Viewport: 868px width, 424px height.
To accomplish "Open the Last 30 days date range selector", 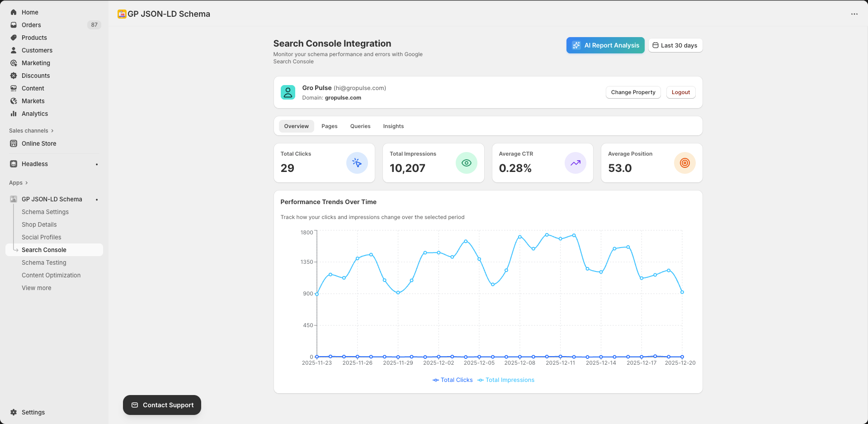I will [675, 45].
